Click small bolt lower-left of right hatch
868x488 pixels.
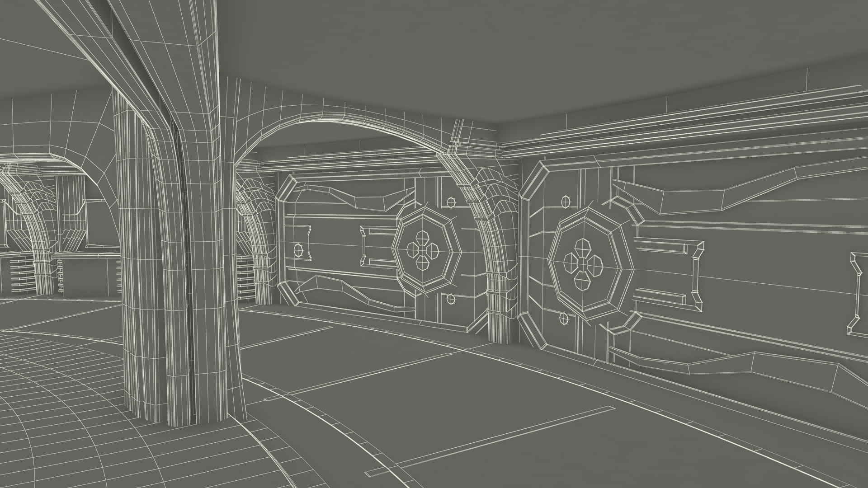(564, 319)
